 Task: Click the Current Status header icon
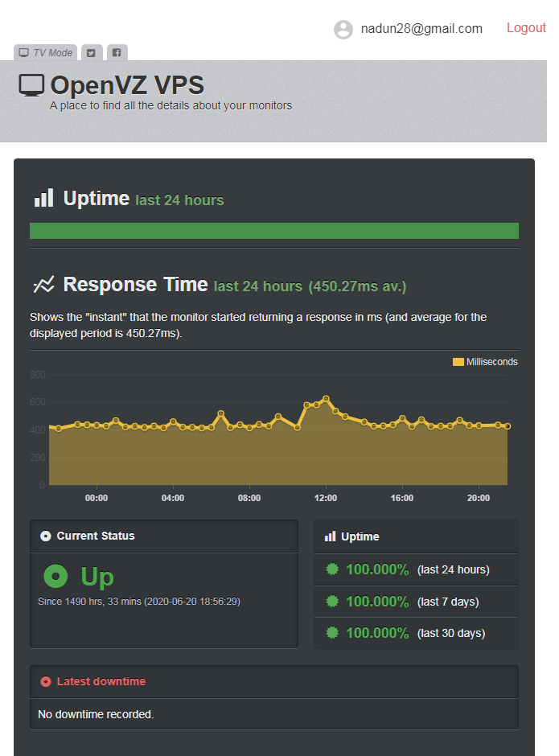point(46,536)
